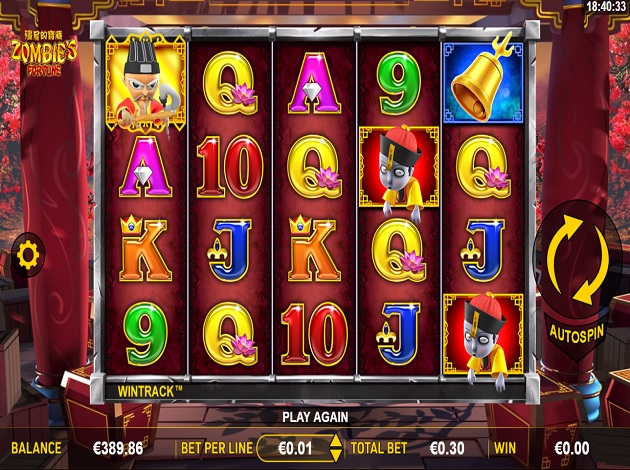This screenshot has width=630, height=470.
Task: Open the settings gear icon
Action: [x=28, y=255]
